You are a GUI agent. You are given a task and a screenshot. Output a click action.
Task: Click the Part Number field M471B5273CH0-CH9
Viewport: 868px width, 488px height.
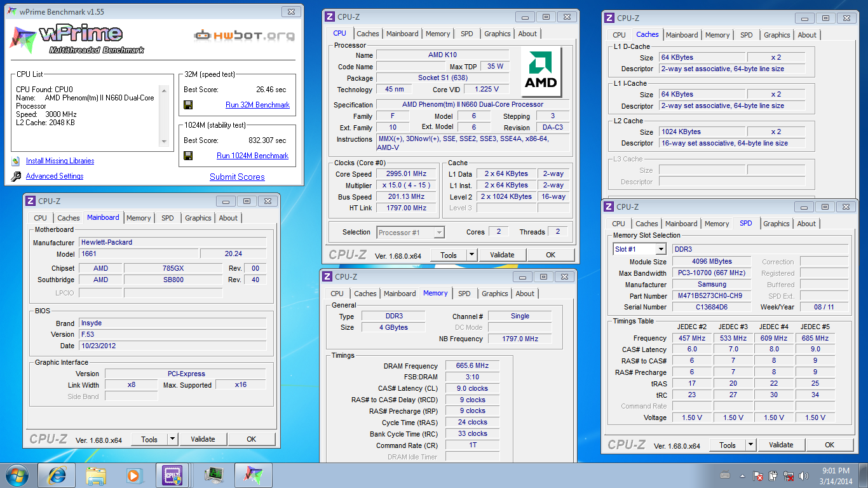pos(712,296)
